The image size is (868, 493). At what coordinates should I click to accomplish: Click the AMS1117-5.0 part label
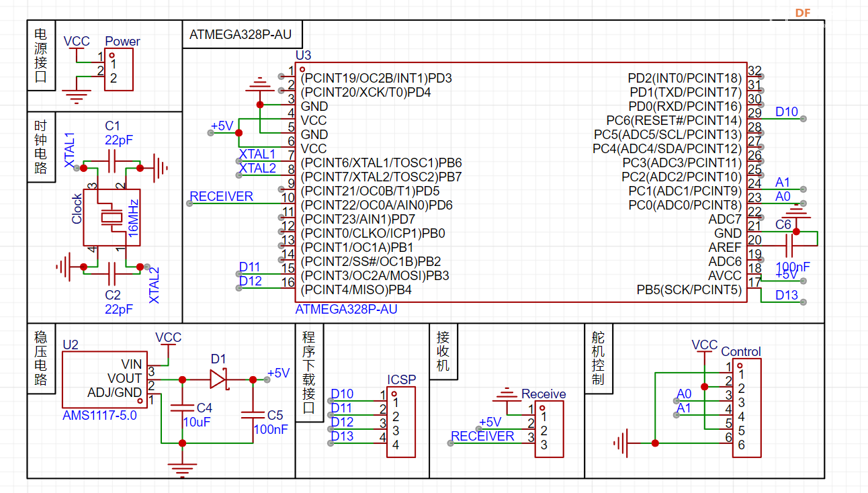pos(99,416)
